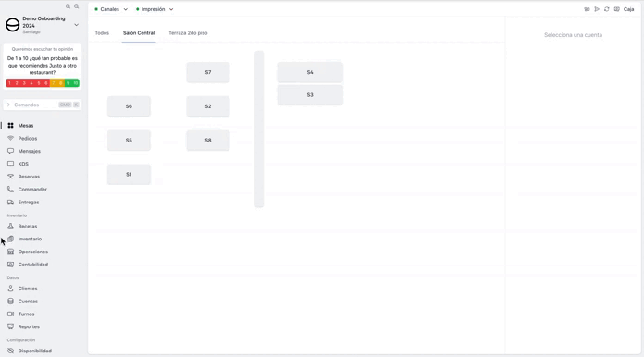The height and width of the screenshot is (357, 644).
Task: Click the cash bill icon in top bar
Action: [587, 9]
